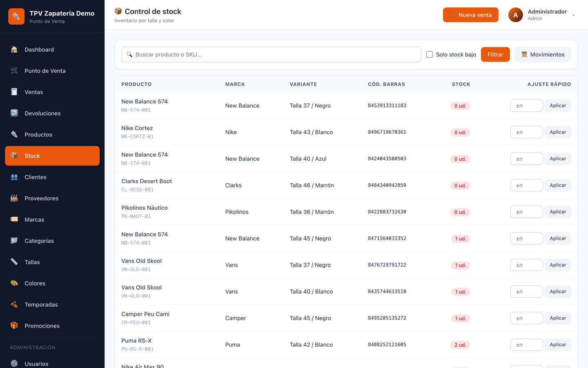Open the Devoluciones page
Viewport: 588px width, 368px height.
[52, 113]
